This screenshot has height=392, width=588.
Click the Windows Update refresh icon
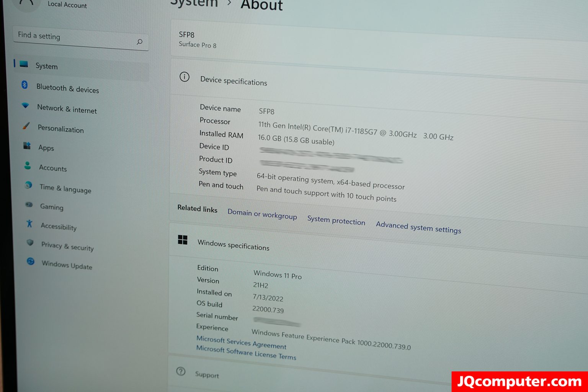[31, 261]
